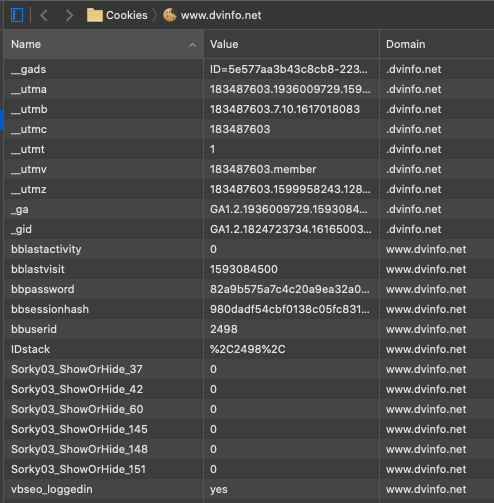Click the __utmc value 183487603
Image resolution: width=494 pixels, height=503 pixels.
tap(240, 129)
